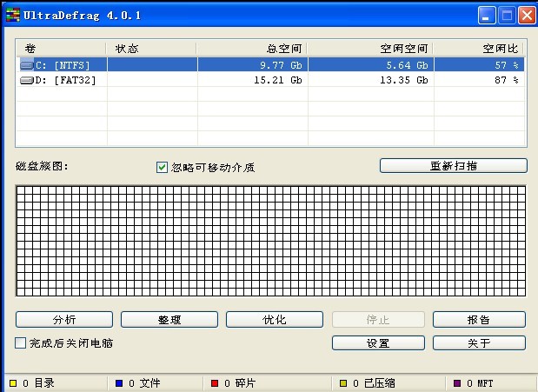This screenshot has height=392, width=538.
Task: Click the 优化 optimize button
Action: (275, 320)
